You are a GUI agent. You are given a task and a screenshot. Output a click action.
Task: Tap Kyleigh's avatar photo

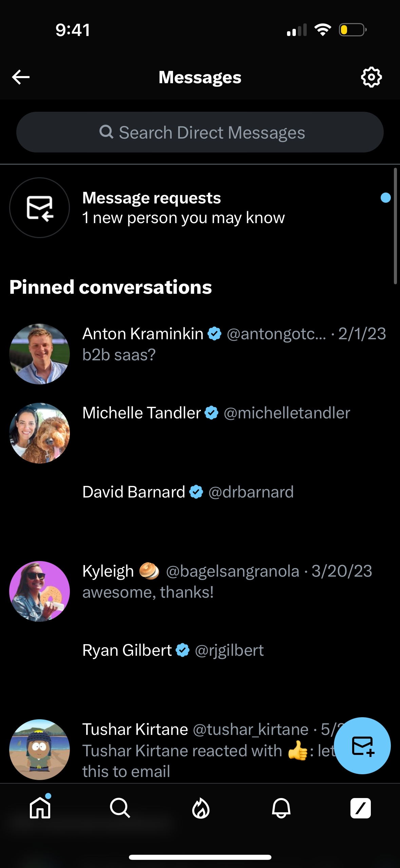point(39,591)
